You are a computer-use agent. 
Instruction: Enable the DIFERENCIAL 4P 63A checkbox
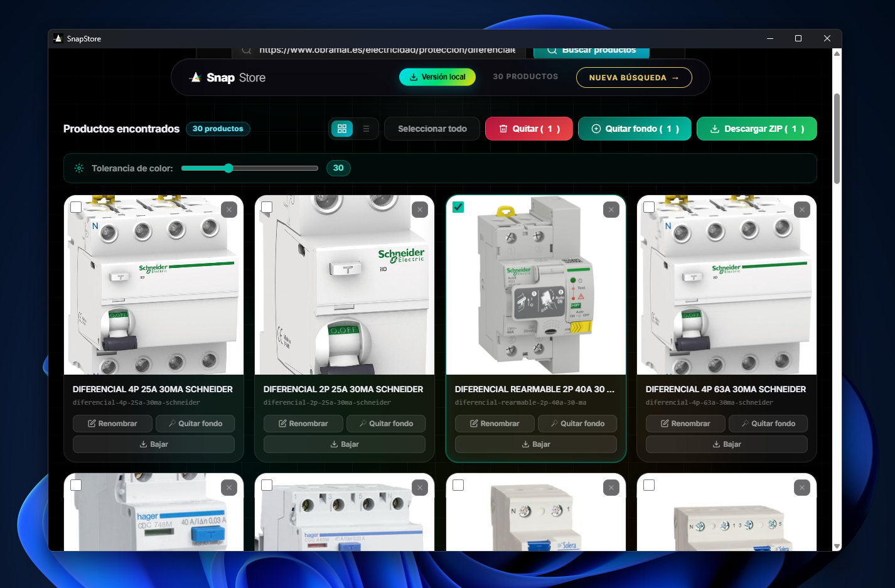(x=649, y=207)
